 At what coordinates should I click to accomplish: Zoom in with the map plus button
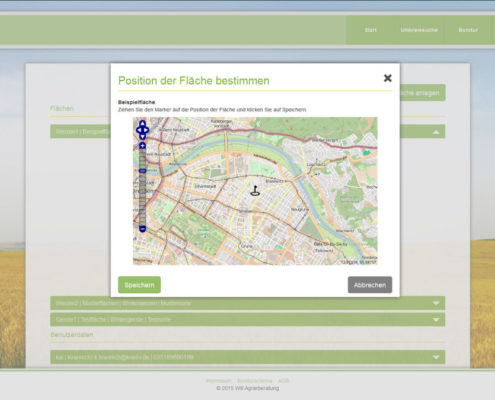tap(142, 146)
